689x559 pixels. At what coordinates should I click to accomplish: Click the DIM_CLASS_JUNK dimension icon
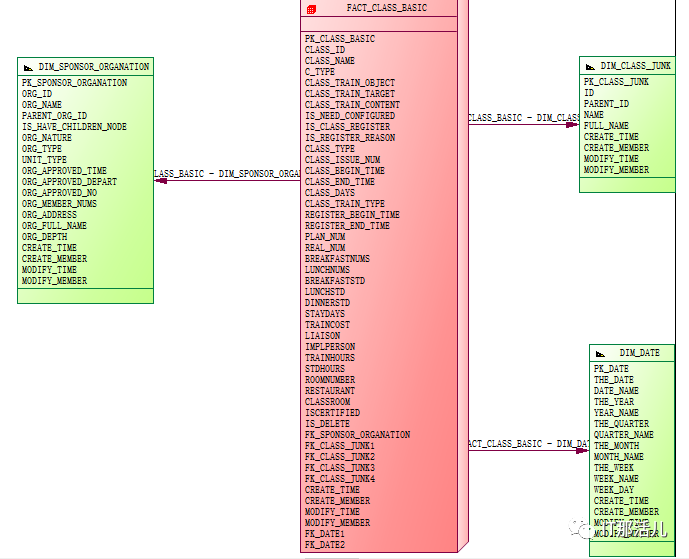tap(591, 67)
